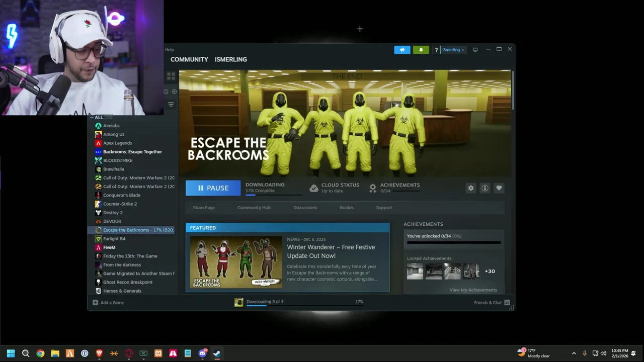Image resolution: width=644 pixels, height=362 pixels.
Task: Click the bottom download progress bar
Action: click(x=305, y=306)
